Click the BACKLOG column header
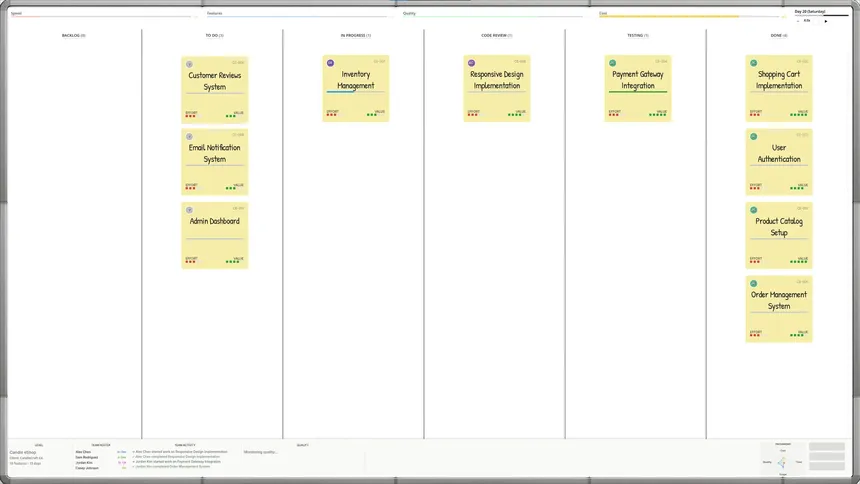 tap(73, 36)
